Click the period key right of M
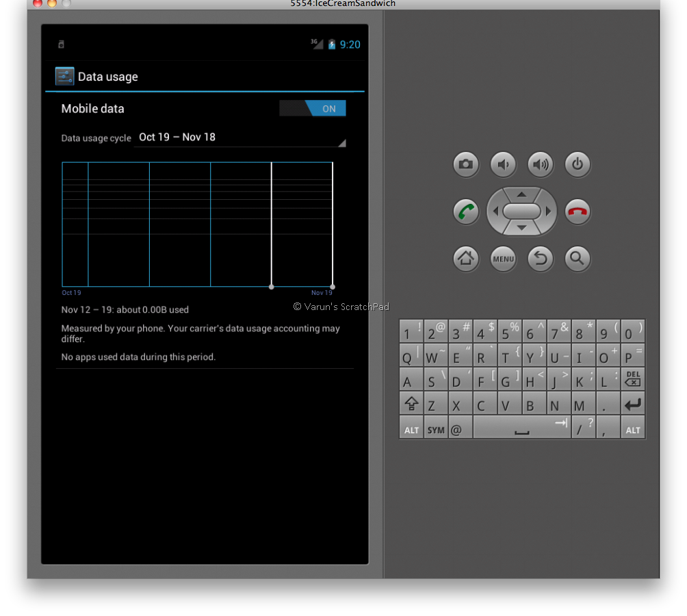This screenshot has width=687, height=616. 608,404
